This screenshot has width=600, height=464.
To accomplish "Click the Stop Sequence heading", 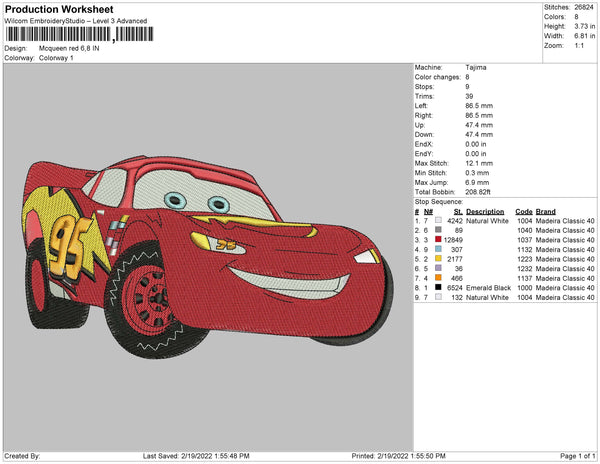I will 439,202.
